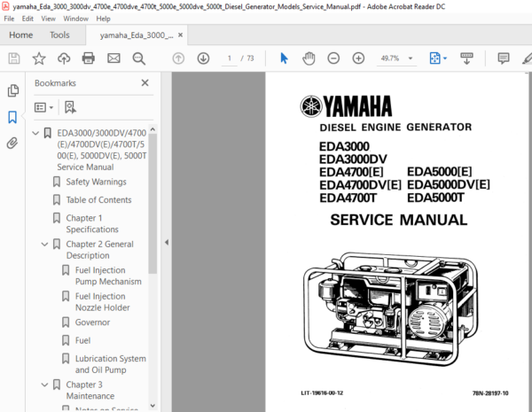Click the fit page icon
Viewport: 532px width, 412px height.
(x=434, y=58)
